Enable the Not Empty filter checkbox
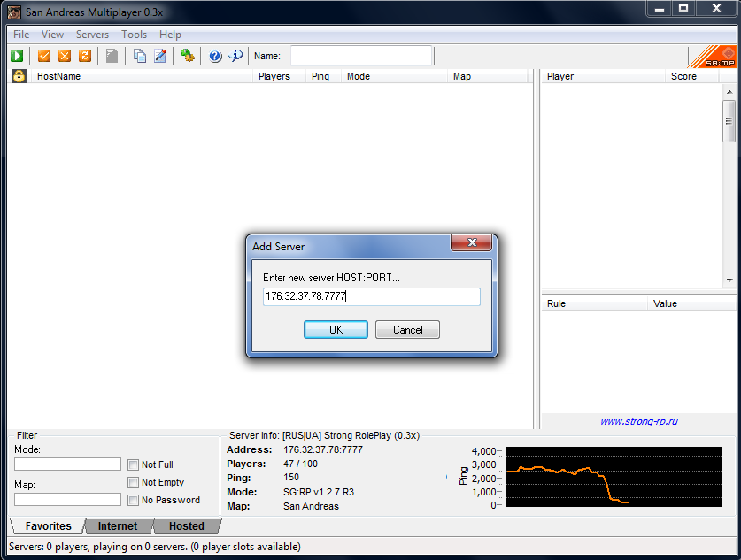 (134, 482)
